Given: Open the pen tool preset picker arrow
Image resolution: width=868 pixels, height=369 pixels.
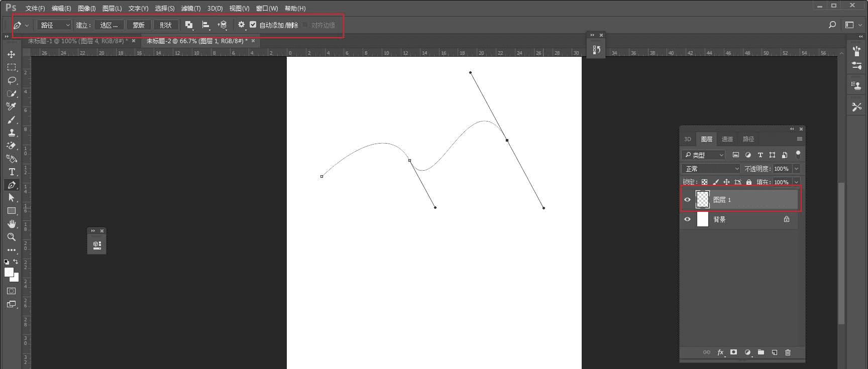Looking at the screenshot, I should click(x=27, y=25).
